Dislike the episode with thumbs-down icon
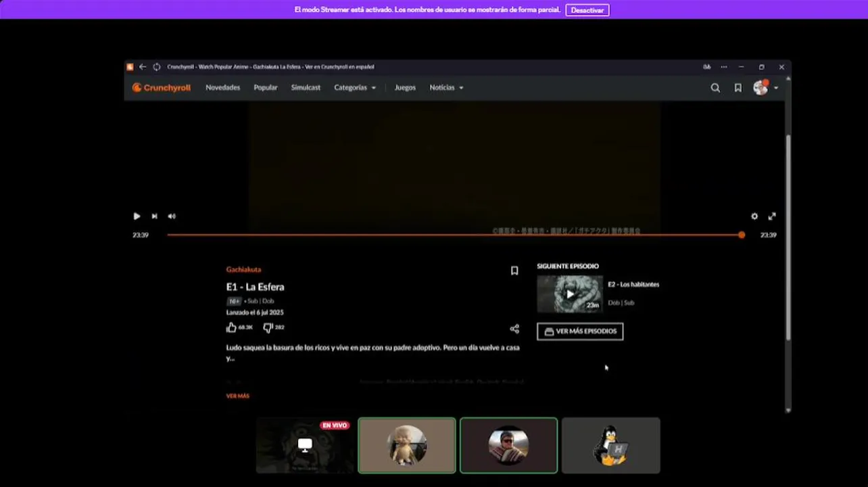Screen dimensions: 868x487 pos(268,327)
